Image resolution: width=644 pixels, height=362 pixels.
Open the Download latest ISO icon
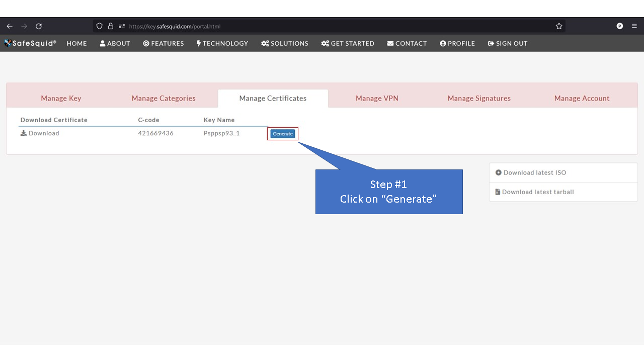tap(498, 172)
